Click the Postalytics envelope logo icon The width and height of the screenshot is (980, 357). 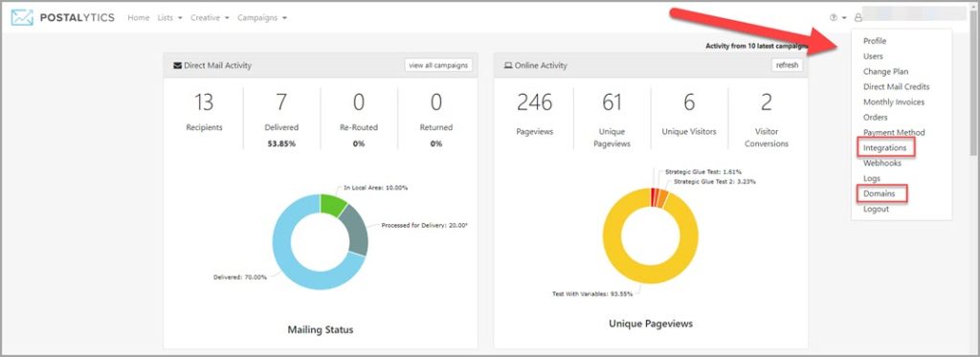pyautogui.click(x=22, y=17)
